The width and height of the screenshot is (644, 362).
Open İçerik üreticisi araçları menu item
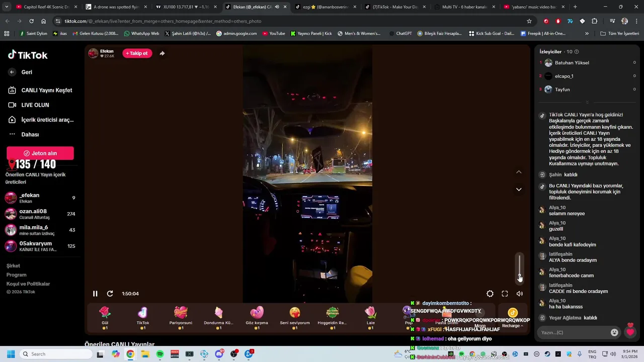(41, 120)
